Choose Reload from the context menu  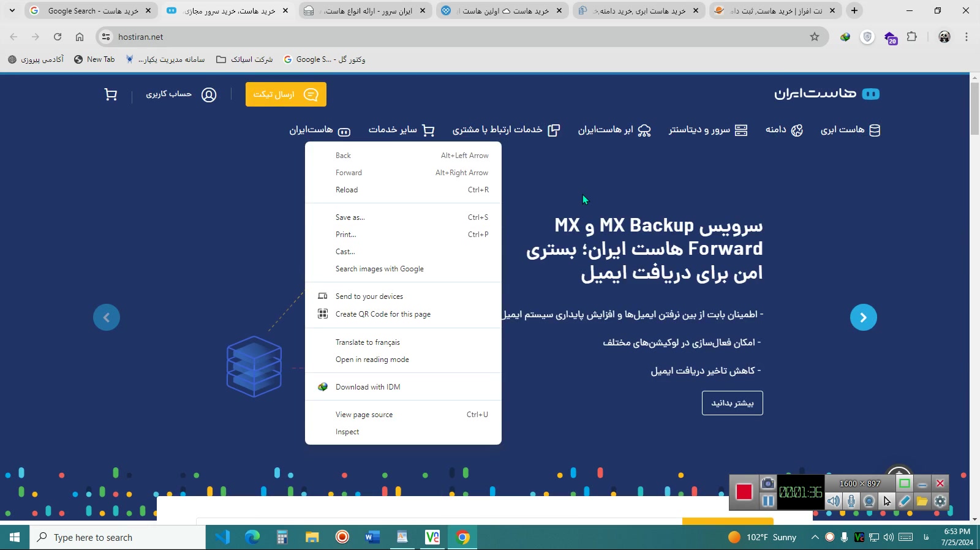click(x=403, y=190)
